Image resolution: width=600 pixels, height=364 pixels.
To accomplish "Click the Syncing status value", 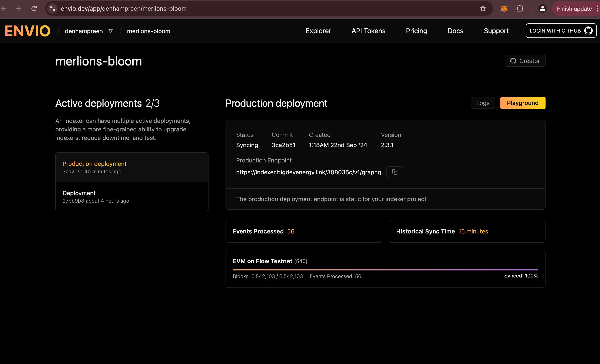I will pos(247,145).
